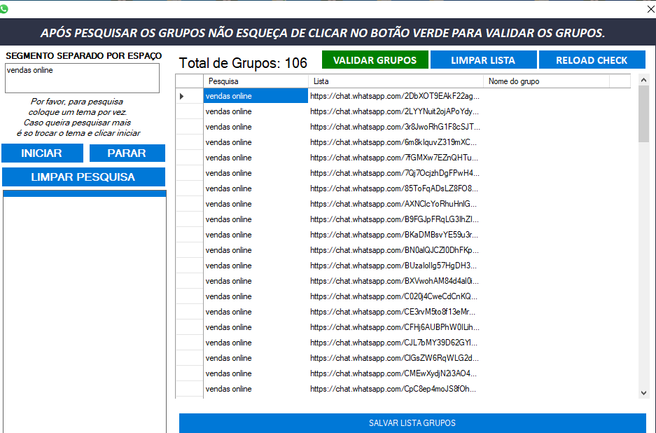Image resolution: width=656 pixels, height=433 pixels.
Task: Select the link cell starting with BUzaIoIIg57HgDH3
Action: tap(395, 265)
